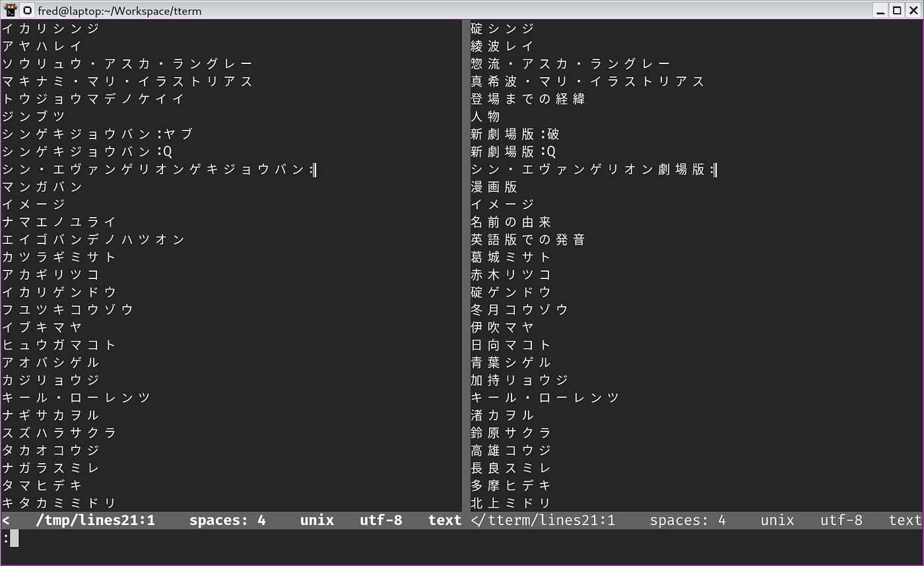Click the line 伊吹マヤ

point(502,327)
